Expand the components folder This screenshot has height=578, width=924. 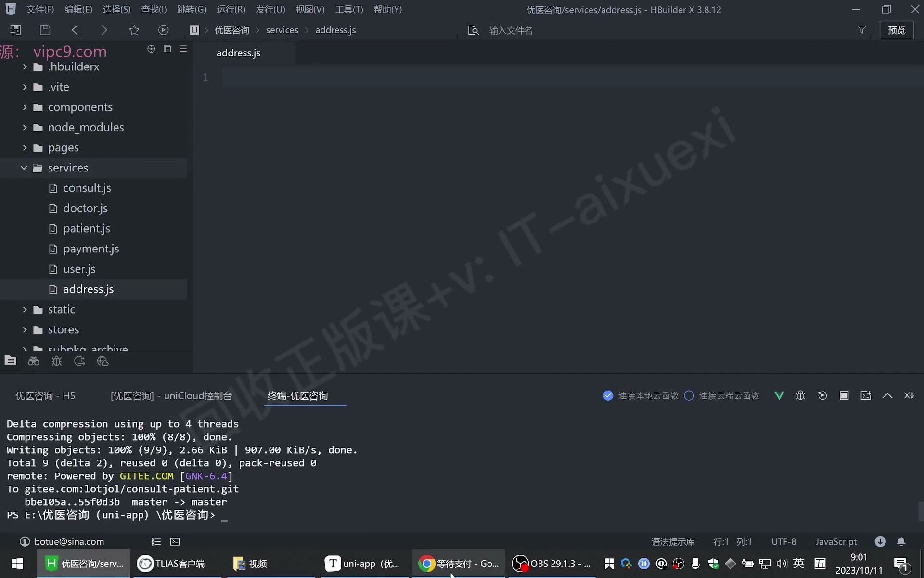tap(25, 107)
